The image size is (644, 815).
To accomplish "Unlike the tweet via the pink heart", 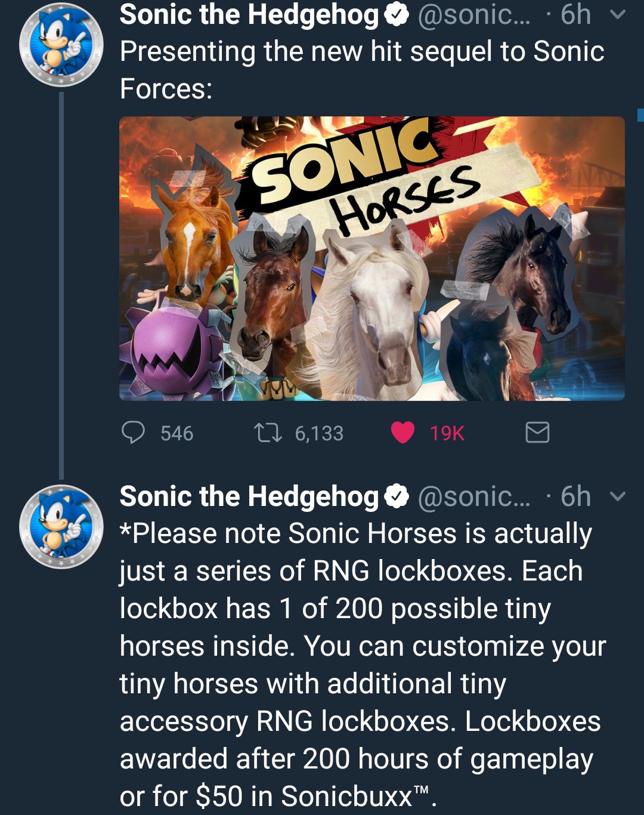I will (x=402, y=433).
